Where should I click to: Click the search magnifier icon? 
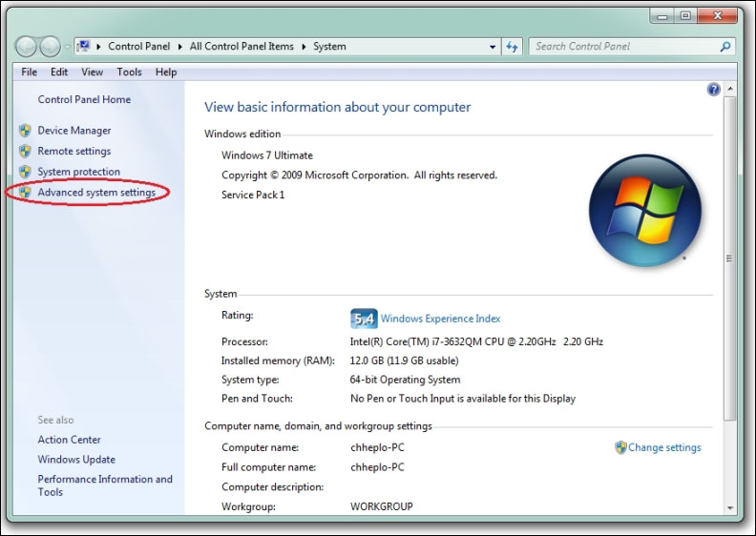click(x=725, y=47)
